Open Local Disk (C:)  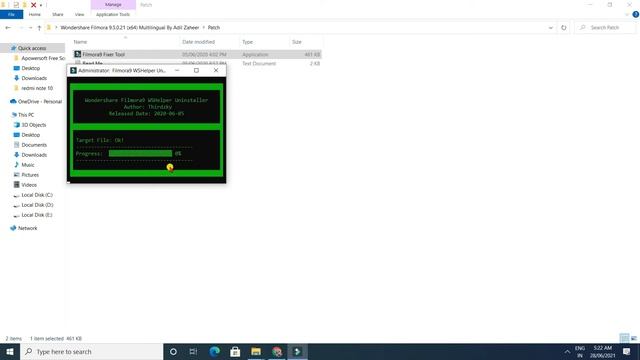pyautogui.click(x=37, y=195)
